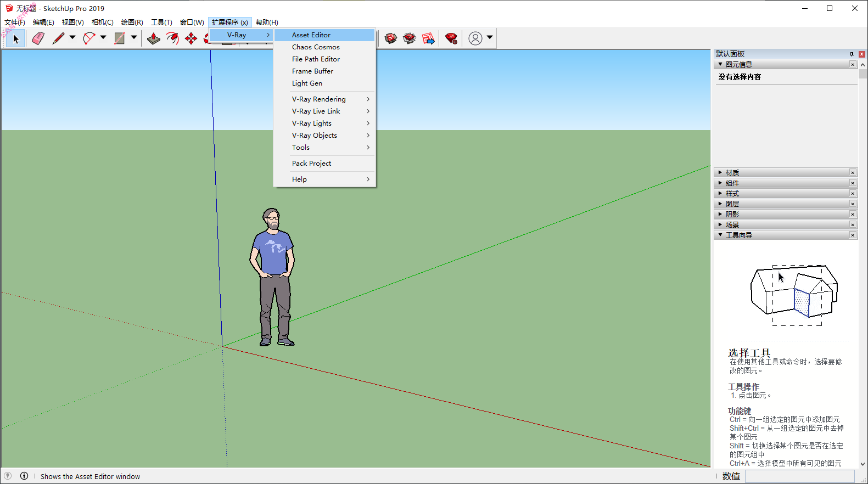Select the Arc tool
This screenshot has width=868, height=484.
[x=89, y=38]
